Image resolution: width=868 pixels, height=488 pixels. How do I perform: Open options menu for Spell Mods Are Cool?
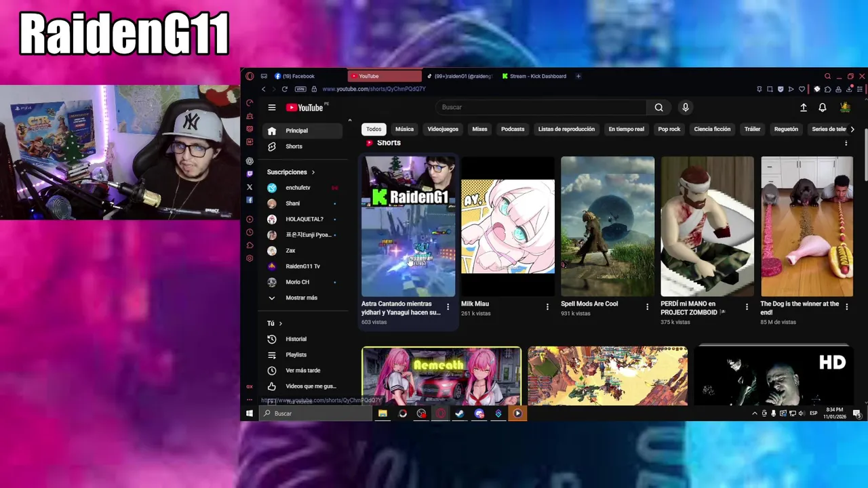point(647,307)
